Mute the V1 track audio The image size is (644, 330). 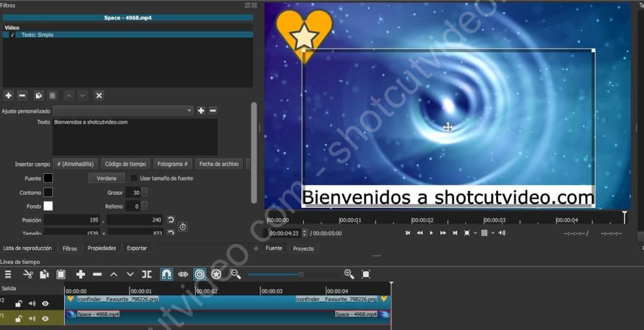(31, 319)
